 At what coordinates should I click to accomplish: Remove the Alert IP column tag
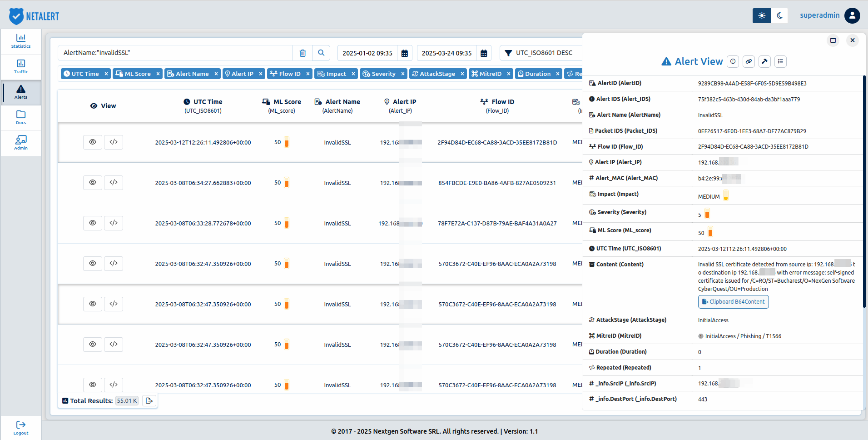pos(261,74)
